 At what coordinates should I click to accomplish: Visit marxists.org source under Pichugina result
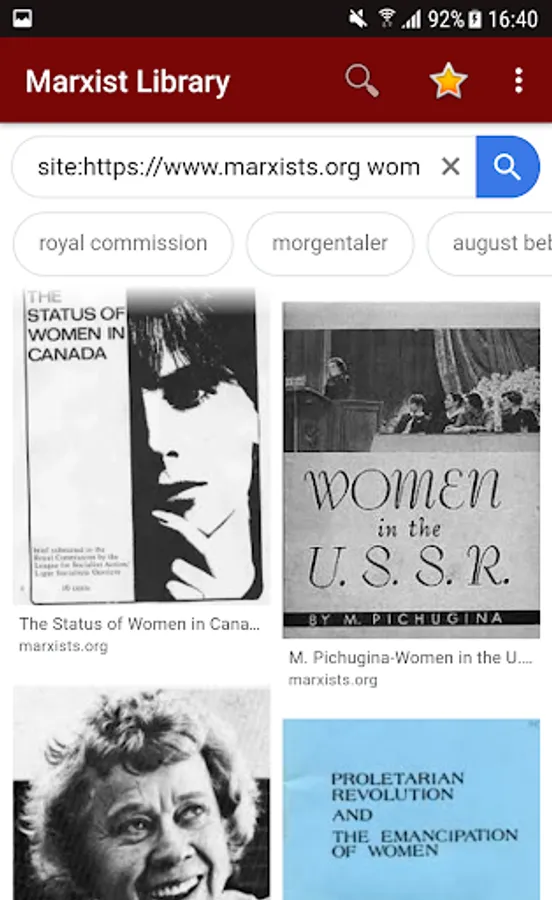point(333,680)
